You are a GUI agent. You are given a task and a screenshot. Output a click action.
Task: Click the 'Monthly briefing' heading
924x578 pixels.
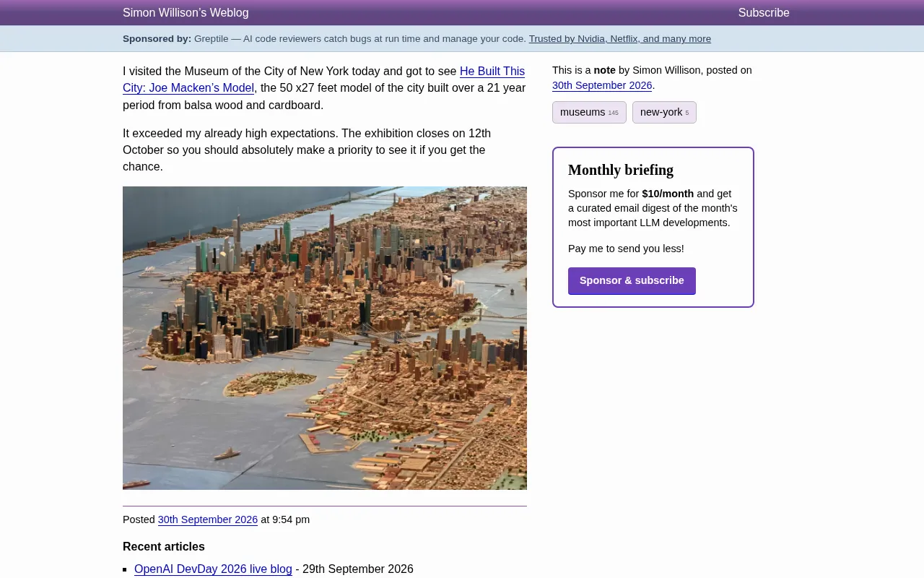[x=621, y=170]
